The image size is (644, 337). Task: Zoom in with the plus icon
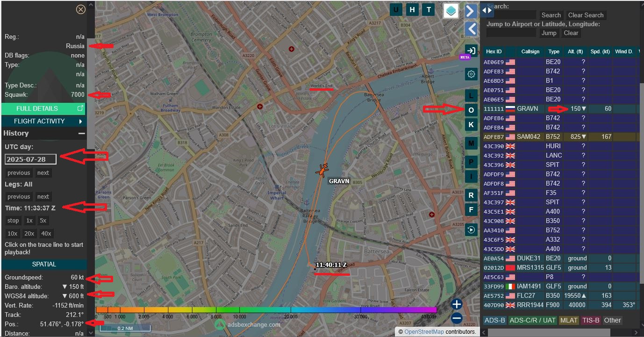point(457,304)
